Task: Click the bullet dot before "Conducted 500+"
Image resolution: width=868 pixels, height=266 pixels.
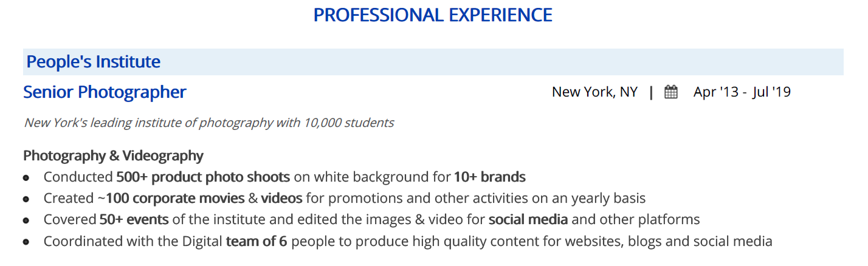Action: (x=26, y=178)
